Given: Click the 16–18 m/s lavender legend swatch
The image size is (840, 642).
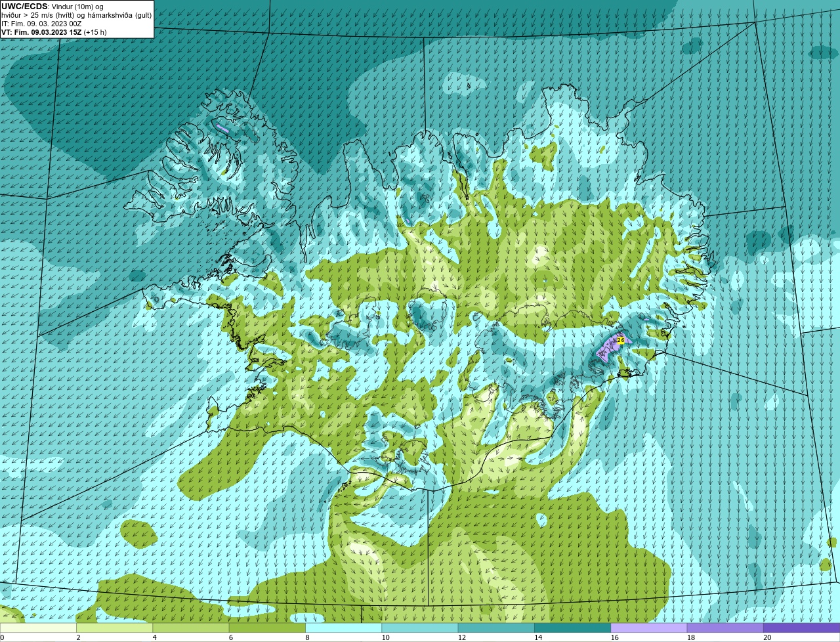Looking at the screenshot, I should tap(649, 628).
